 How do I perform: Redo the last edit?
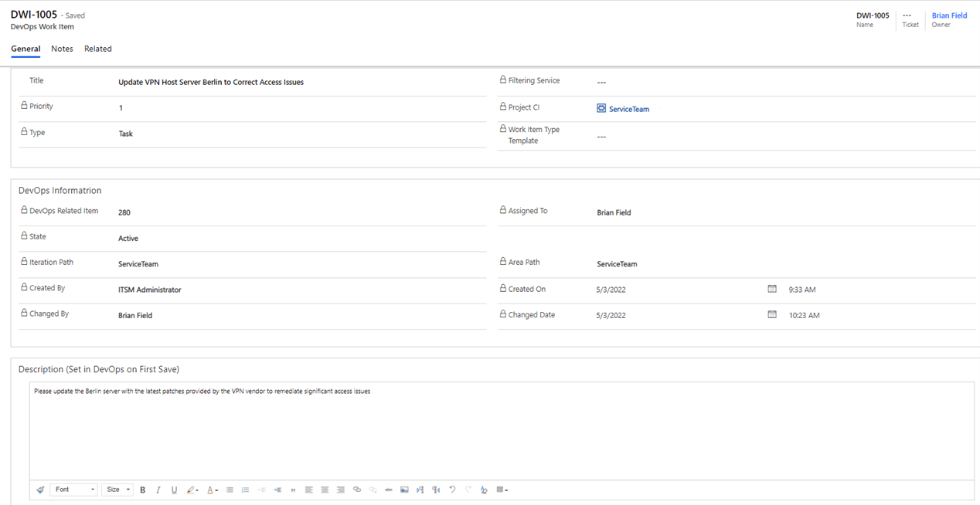468,490
